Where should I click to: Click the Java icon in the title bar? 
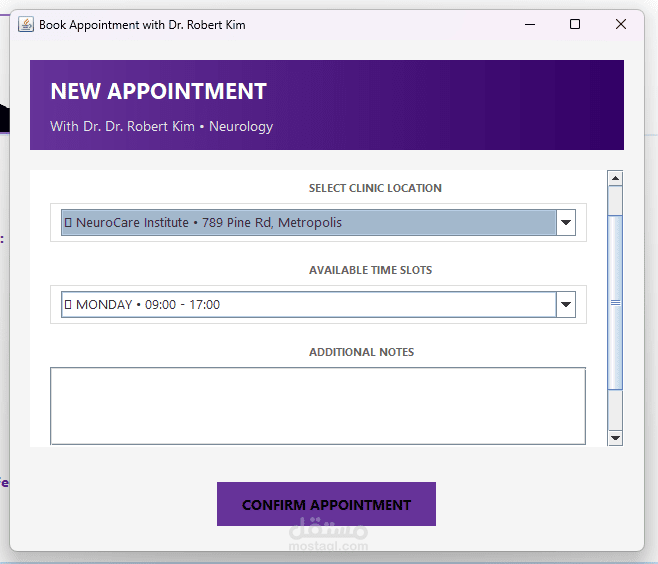(x=26, y=24)
